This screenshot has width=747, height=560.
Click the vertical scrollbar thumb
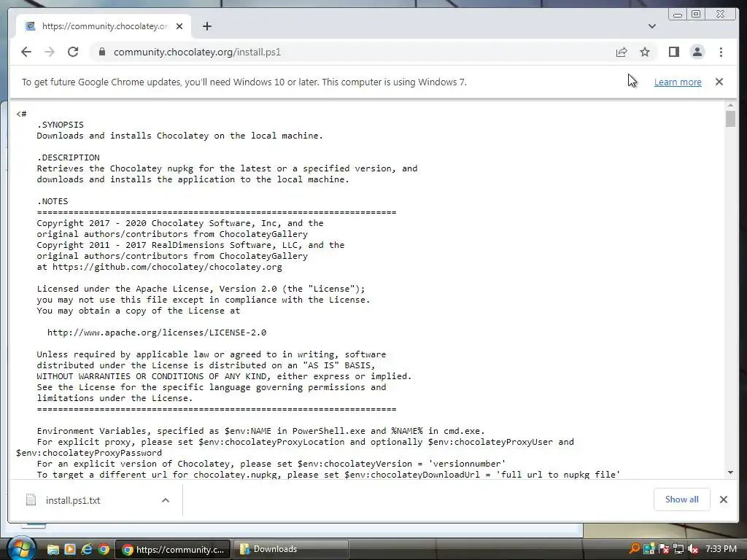[x=731, y=119]
